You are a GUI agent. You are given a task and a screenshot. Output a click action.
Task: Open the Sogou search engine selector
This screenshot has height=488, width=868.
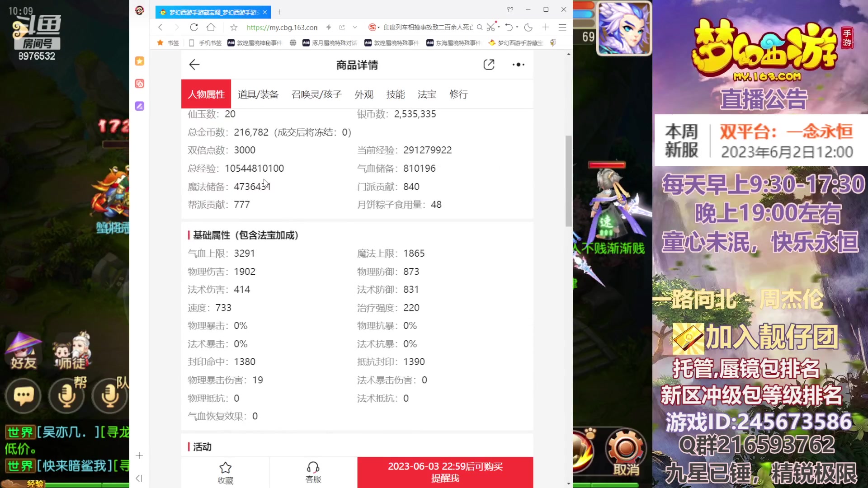coord(373,28)
